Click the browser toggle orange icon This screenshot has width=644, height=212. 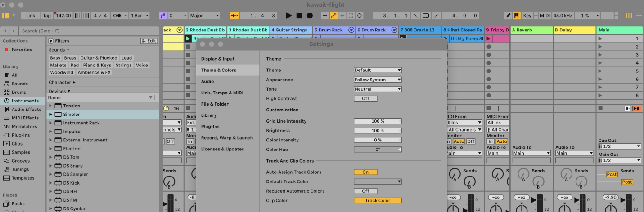click(x=5, y=16)
